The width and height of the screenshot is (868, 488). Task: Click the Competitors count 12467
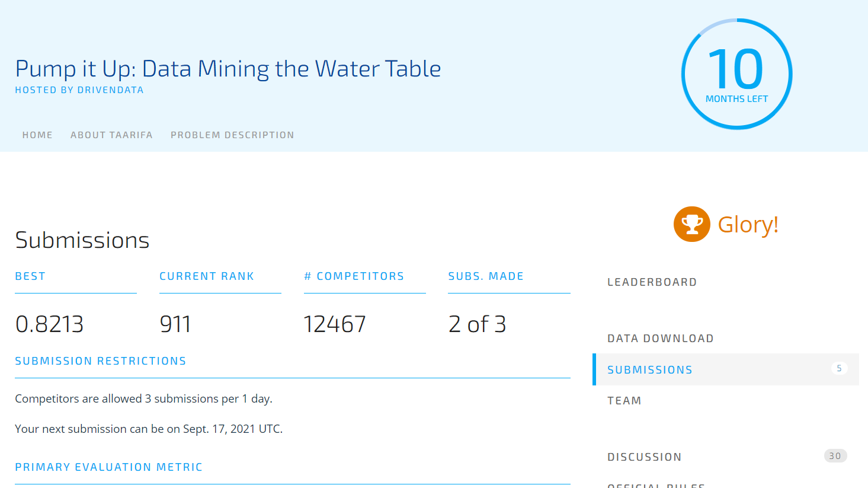[x=335, y=324]
